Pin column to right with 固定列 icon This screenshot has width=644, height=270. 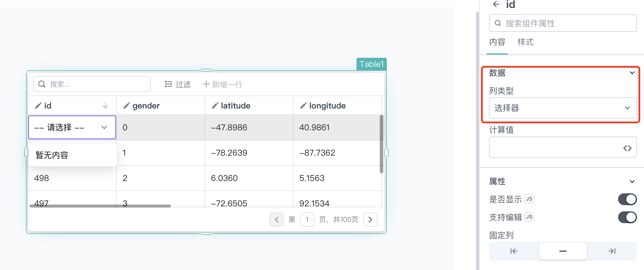tap(612, 251)
